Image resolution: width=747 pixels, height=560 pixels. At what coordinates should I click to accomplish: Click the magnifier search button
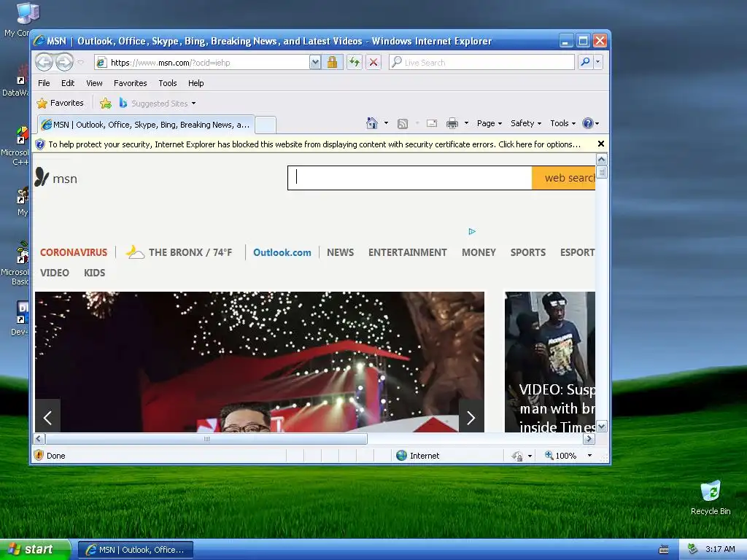[x=585, y=62]
